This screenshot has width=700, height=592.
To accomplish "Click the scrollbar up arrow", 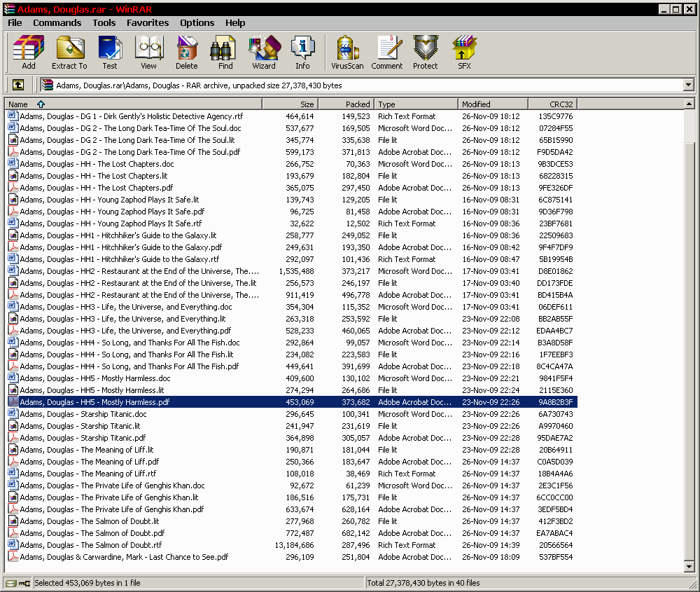I will pyautogui.click(x=689, y=104).
